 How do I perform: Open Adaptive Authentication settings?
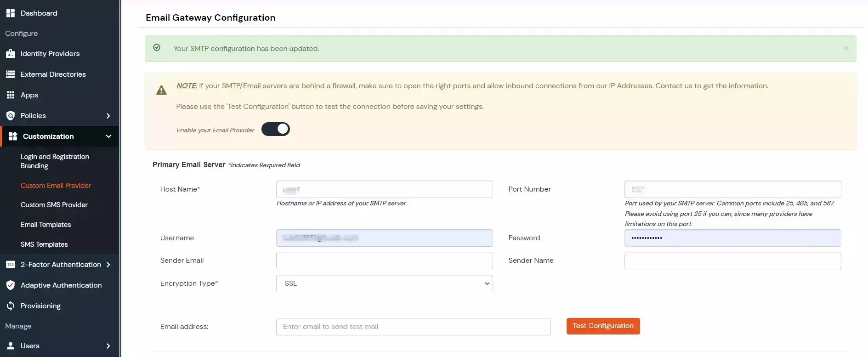pyautogui.click(x=61, y=285)
